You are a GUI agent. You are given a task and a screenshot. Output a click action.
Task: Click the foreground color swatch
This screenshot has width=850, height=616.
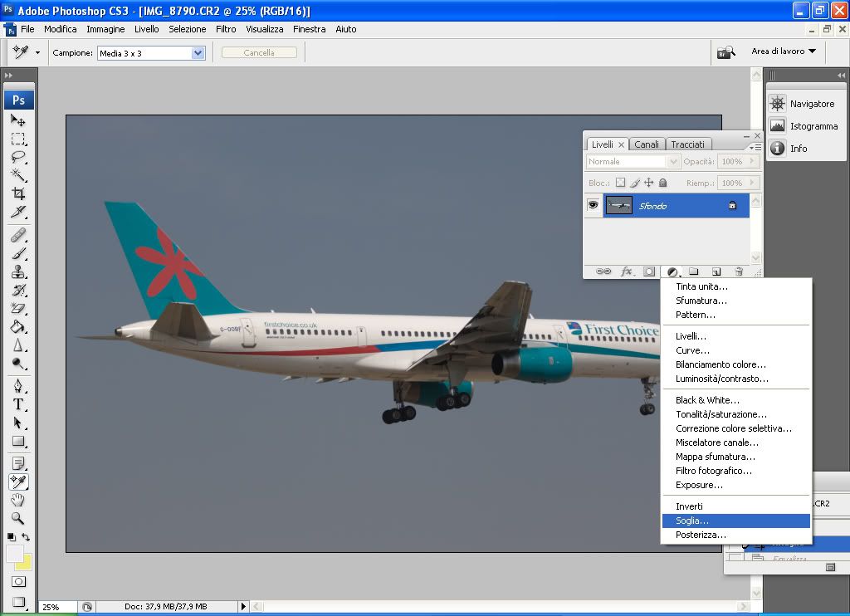(15, 554)
